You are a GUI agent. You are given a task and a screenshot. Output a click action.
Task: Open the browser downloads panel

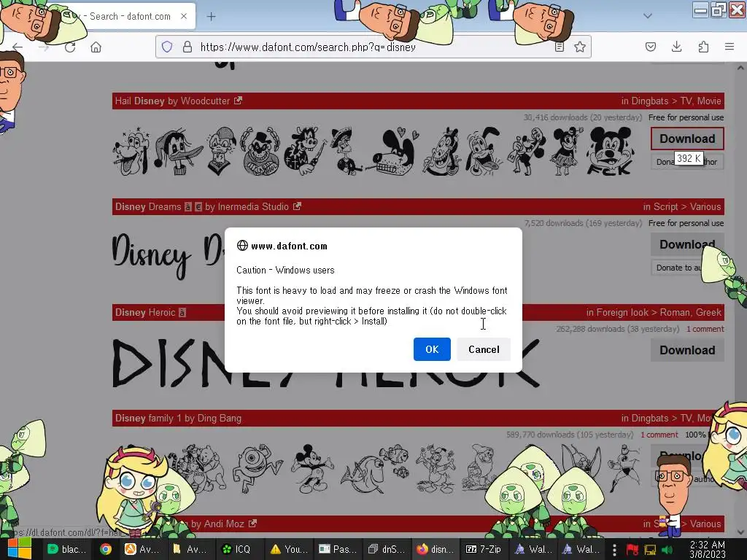676,47
